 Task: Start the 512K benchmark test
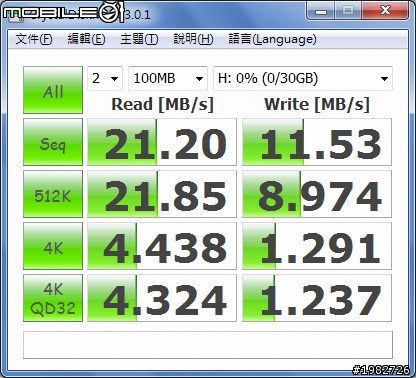pos(53,194)
